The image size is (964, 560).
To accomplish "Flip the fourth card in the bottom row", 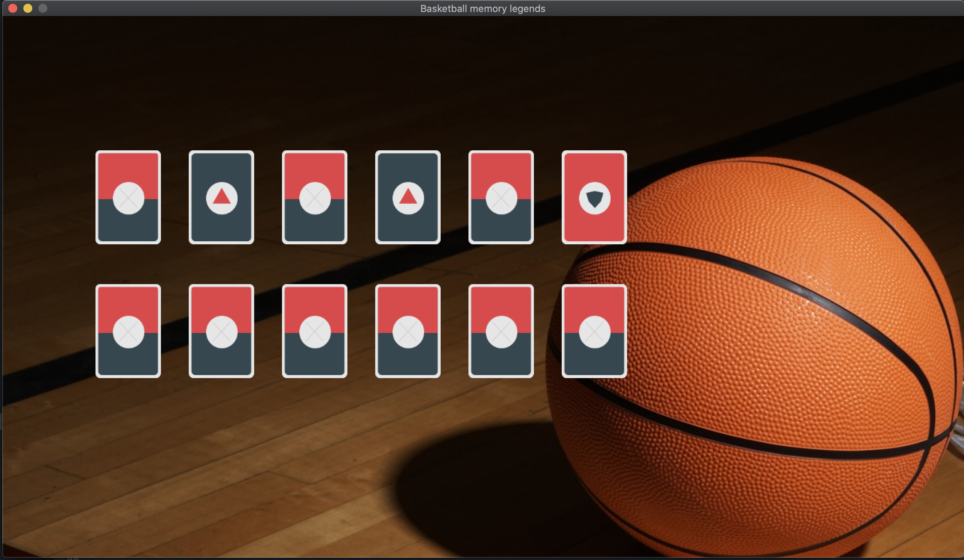I will 408,331.
